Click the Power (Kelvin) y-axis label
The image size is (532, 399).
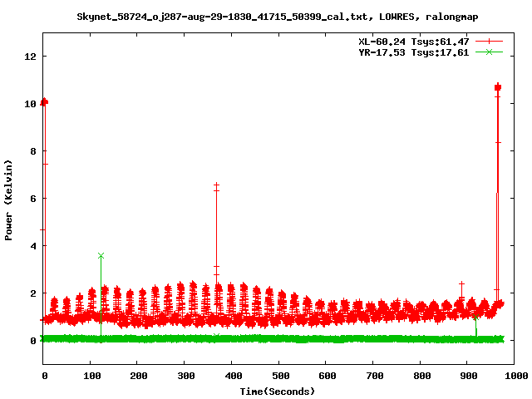[x=8, y=200]
